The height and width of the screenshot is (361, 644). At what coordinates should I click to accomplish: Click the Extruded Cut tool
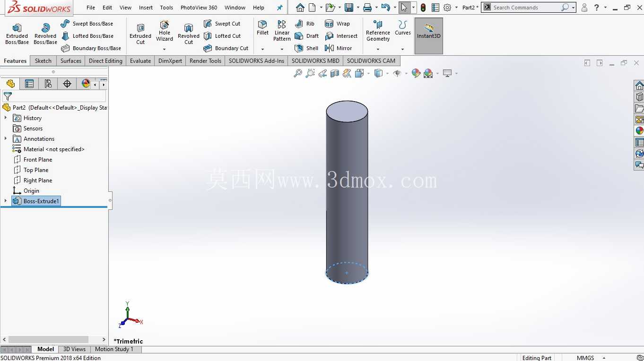click(140, 34)
